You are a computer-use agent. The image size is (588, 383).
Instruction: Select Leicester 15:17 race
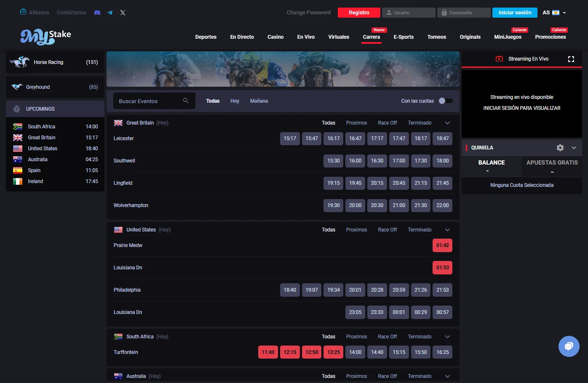tap(290, 138)
